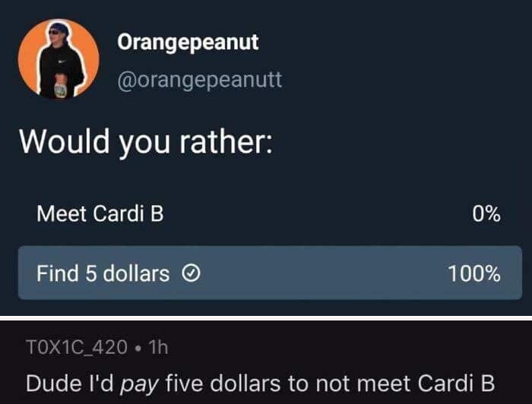Click the 100% poll result
This screenshot has height=404, width=532.
(x=474, y=273)
